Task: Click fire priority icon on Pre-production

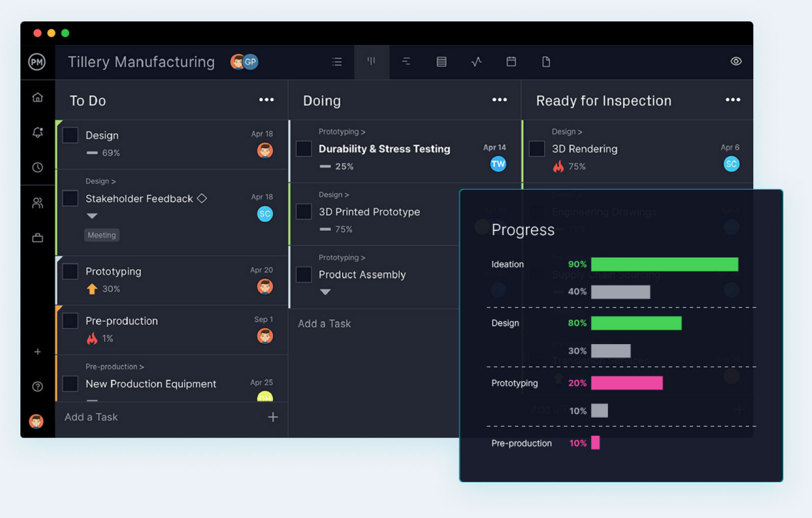Action: [92, 339]
